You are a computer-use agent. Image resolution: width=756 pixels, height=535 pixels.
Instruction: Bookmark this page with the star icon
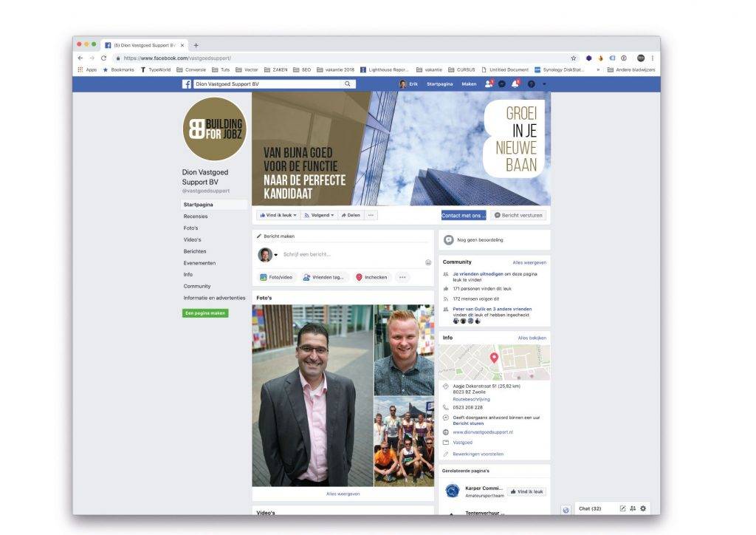point(573,58)
